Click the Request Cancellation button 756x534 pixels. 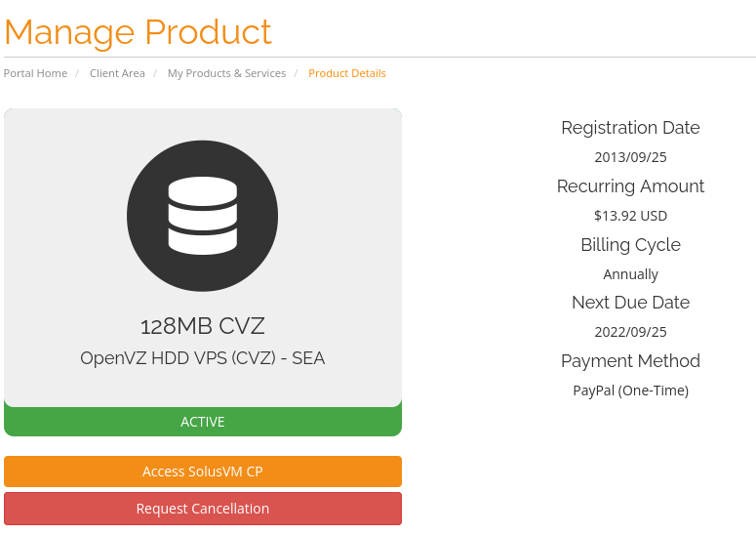(x=203, y=509)
